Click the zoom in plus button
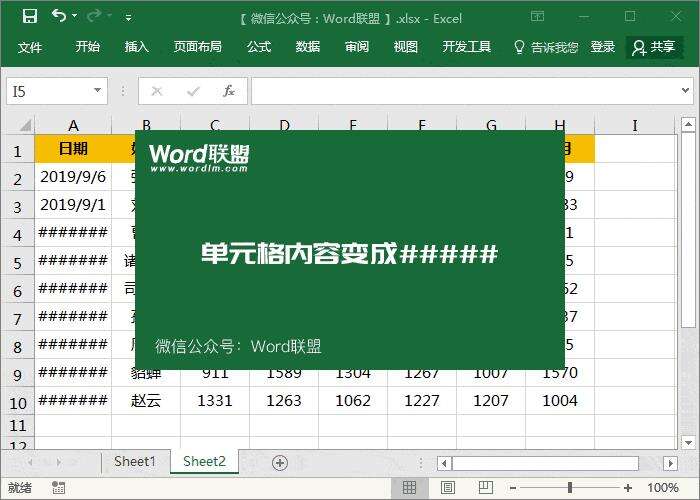This screenshot has height=500, width=700. (628, 488)
